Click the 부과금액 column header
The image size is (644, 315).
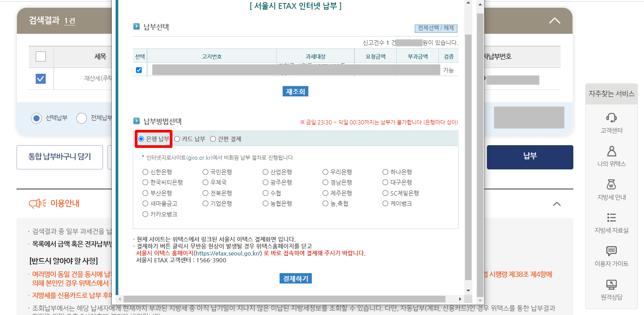[418, 56]
